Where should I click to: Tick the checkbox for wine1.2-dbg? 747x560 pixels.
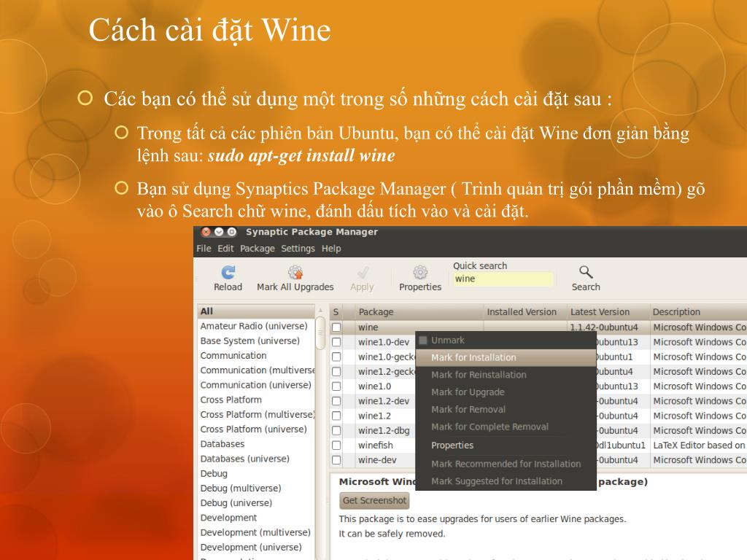click(x=336, y=430)
